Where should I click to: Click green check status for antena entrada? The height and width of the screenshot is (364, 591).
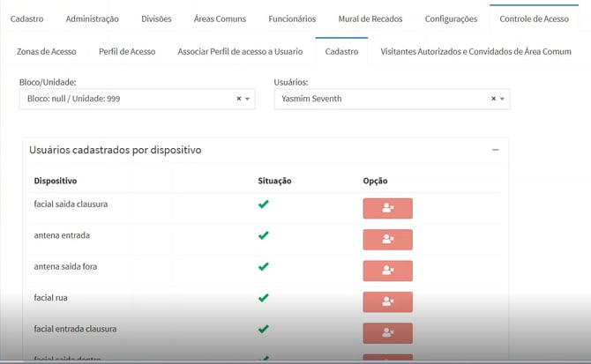pos(263,235)
